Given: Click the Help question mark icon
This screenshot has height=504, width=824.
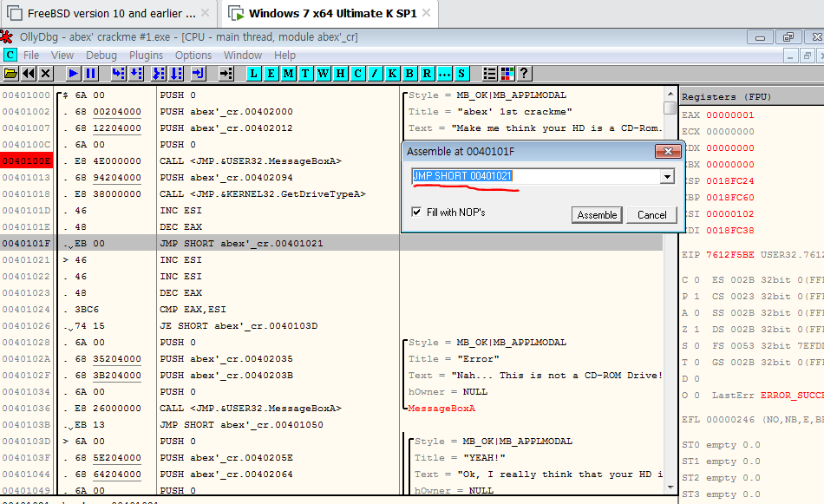Looking at the screenshot, I should point(524,74).
